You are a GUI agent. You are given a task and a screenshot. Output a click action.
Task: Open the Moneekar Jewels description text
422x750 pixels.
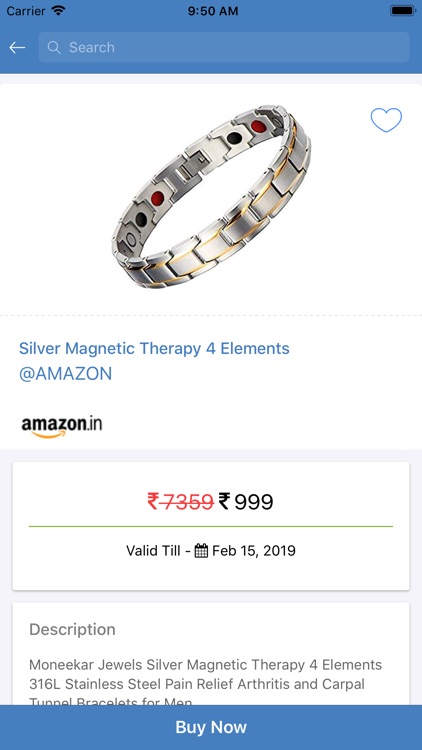[x=206, y=683]
